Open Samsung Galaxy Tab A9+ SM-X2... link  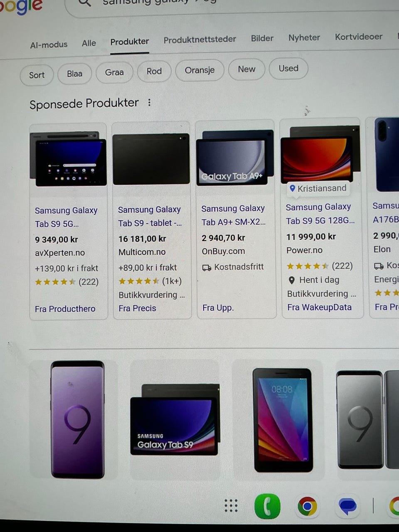pyautogui.click(x=233, y=215)
